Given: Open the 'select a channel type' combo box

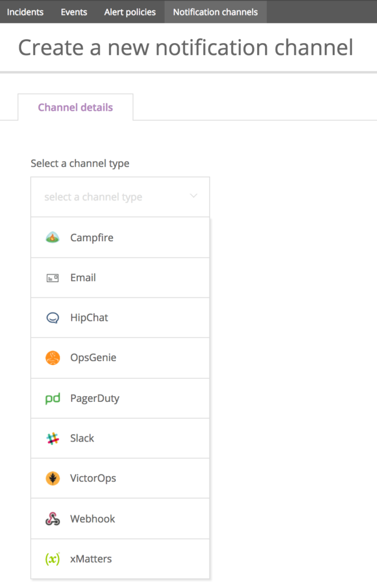Looking at the screenshot, I should point(121,197).
